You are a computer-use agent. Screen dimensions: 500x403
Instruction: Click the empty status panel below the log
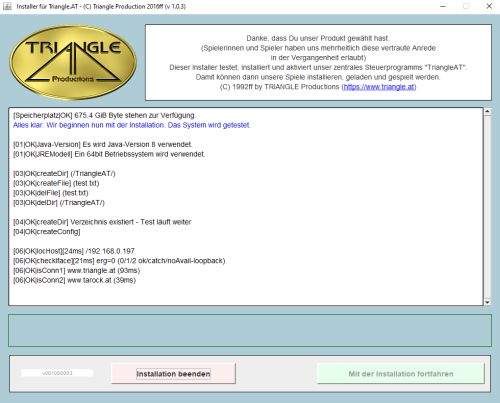point(250,330)
